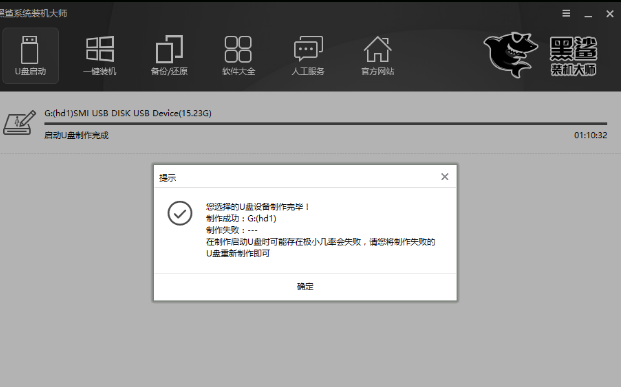Click elapsed time 01:10:32

[x=590, y=136]
